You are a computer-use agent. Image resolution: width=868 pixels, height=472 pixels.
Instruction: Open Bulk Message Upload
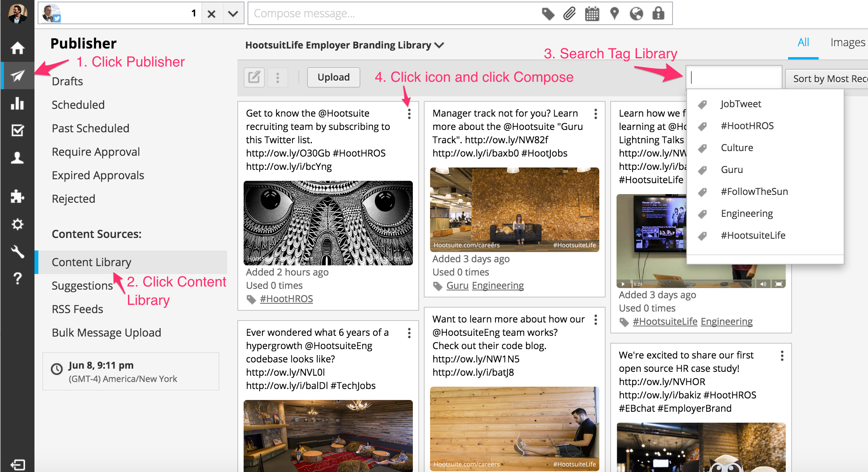(106, 333)
